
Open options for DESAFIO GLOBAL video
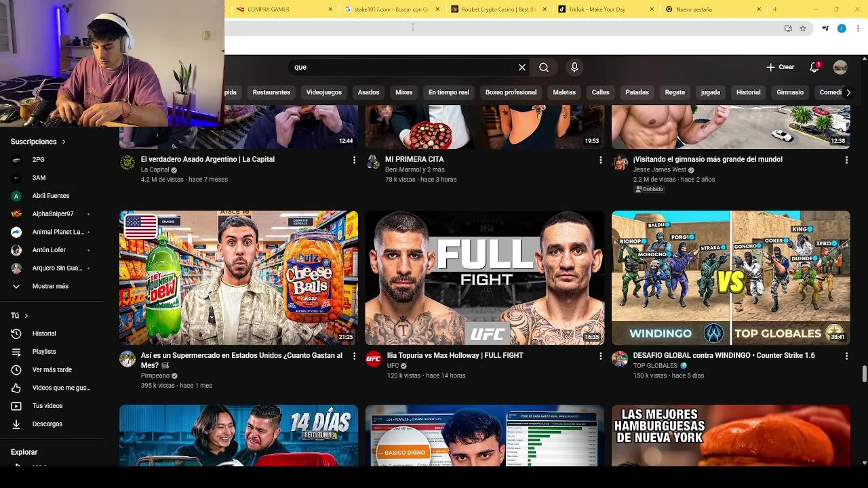point(846,356)
